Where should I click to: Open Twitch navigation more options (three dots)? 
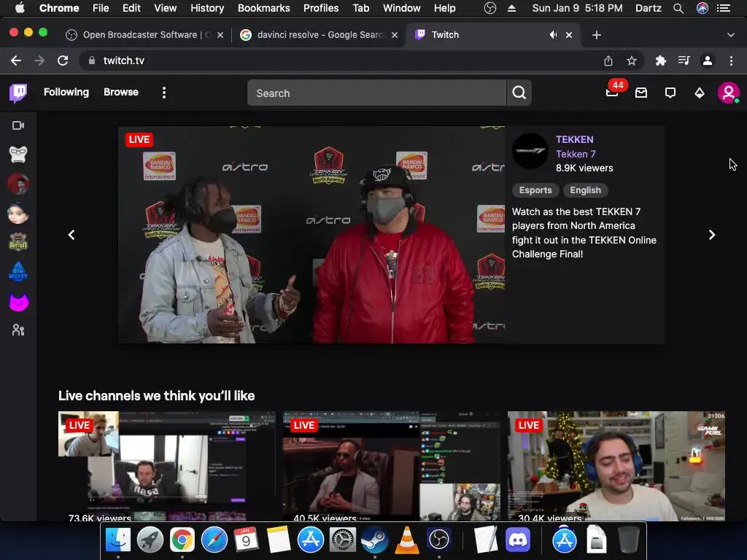[164, 93]
